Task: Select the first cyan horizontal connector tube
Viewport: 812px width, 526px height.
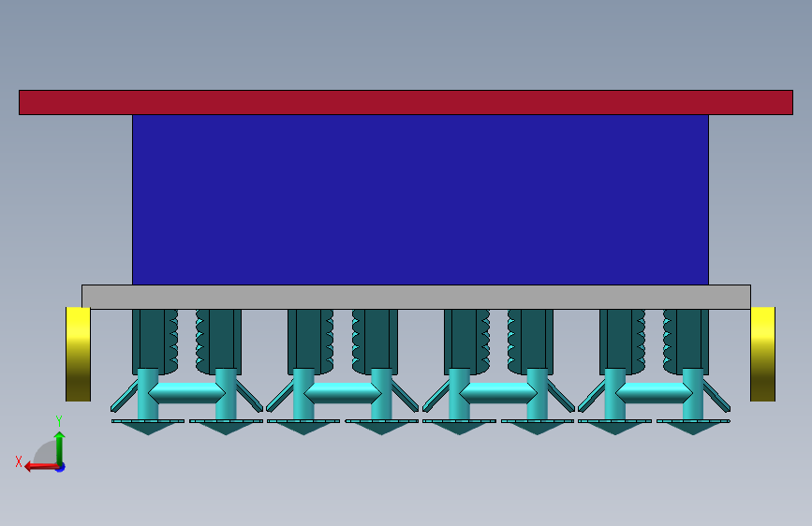Action: click(187, 393)
